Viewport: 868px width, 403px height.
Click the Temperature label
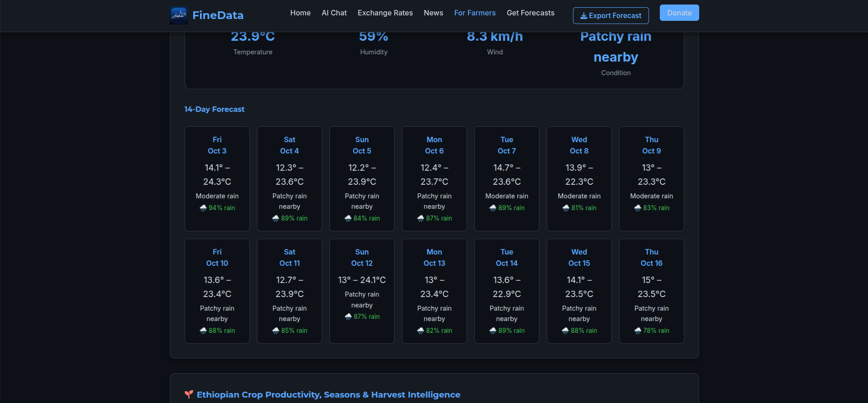(253, 52)
